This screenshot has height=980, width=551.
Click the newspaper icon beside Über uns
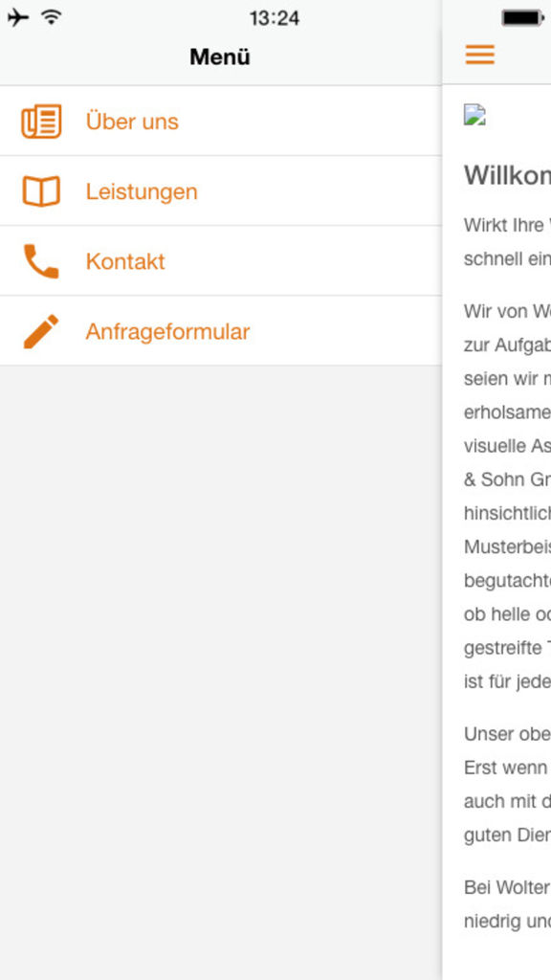click(x=41, y=122)
